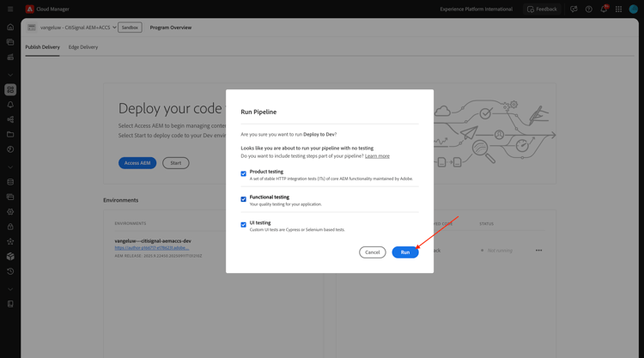Open the help question-mark icon
The width and height of the screenshot is (644, 358).
click(x=588, y=9)
